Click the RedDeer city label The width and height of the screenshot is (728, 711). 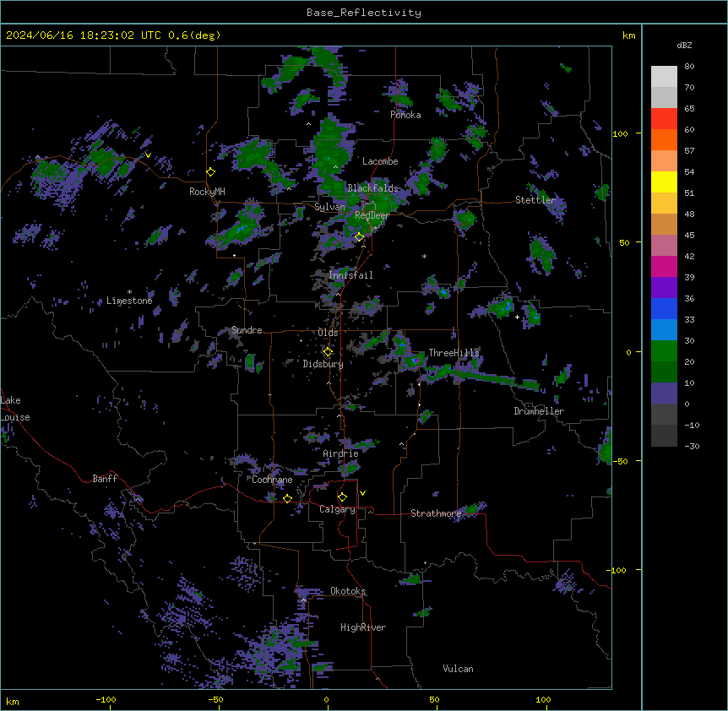[x=372, y=215]
